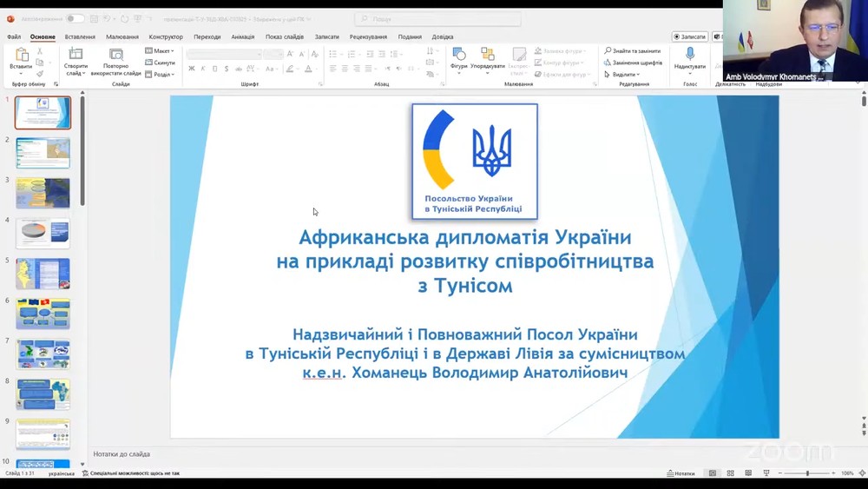Screen dimensions: 868x489
Task: Click the Створити слайд icon
Action: 76,54
